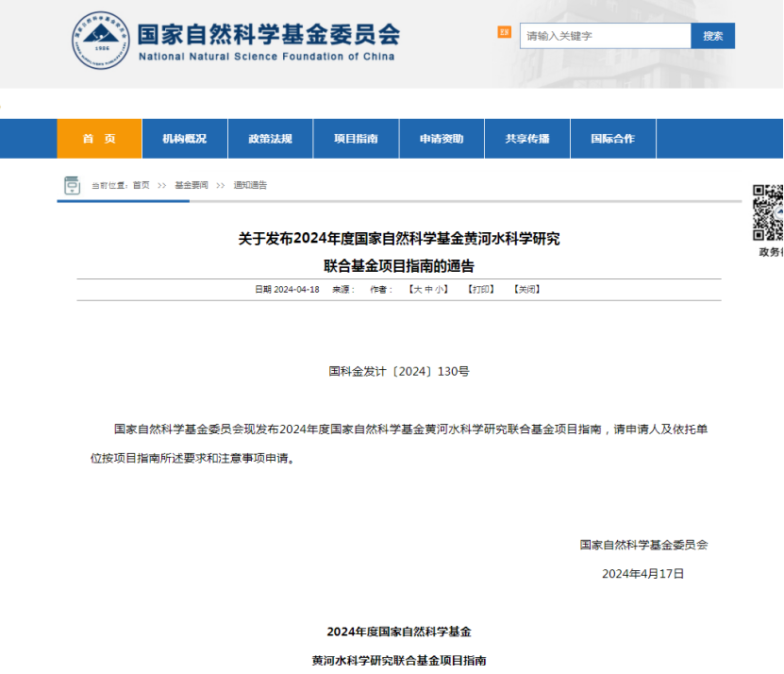This screenshot has height=674, width=784.
Task: Set font size to 小 (small)
Action: click(x=439, y=290)
